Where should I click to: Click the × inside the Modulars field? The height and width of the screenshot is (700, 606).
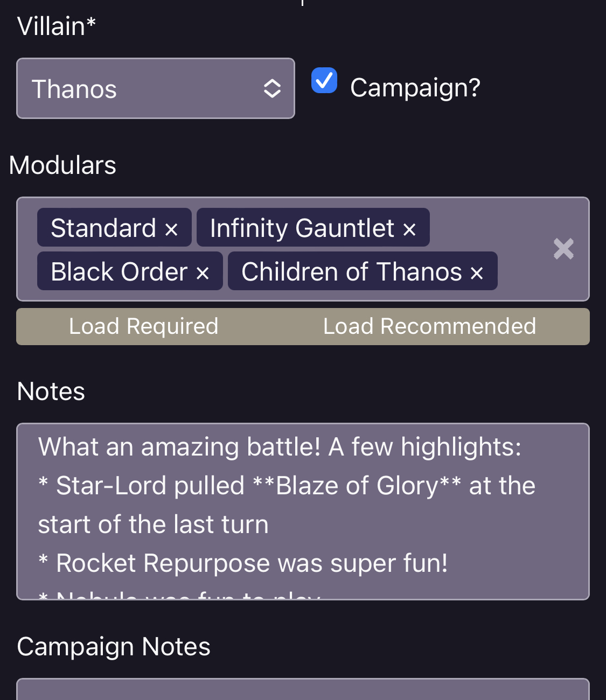563,249
